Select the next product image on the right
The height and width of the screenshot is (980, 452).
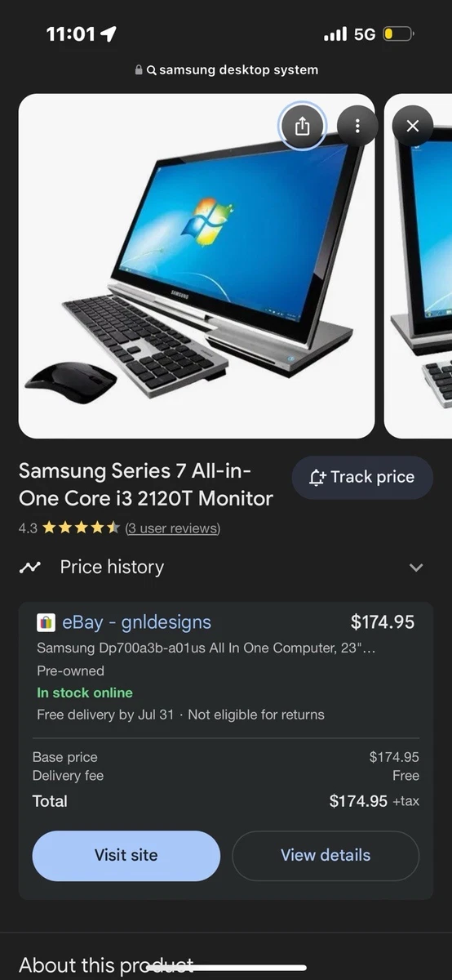click(418, 266)
